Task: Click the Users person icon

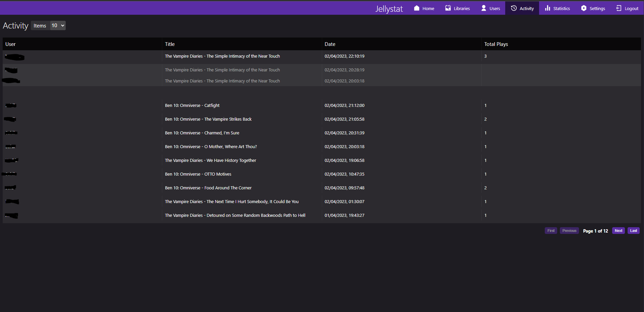Action: click(483, 8)
